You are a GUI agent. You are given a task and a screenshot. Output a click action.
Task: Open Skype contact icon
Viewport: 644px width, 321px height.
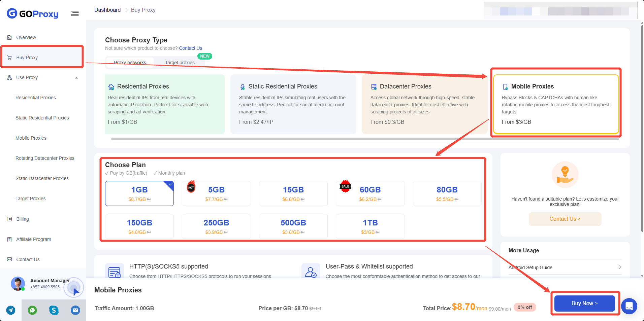(54, 310)
